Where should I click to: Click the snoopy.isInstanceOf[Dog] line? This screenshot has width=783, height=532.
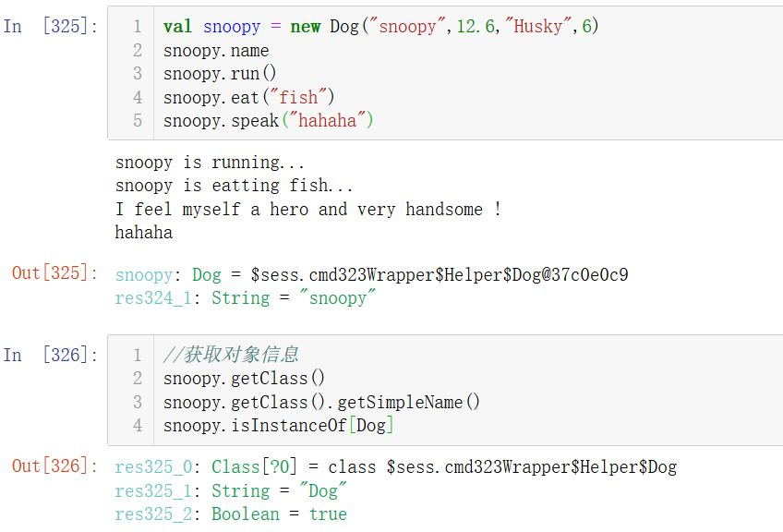(x=278, y=426)
